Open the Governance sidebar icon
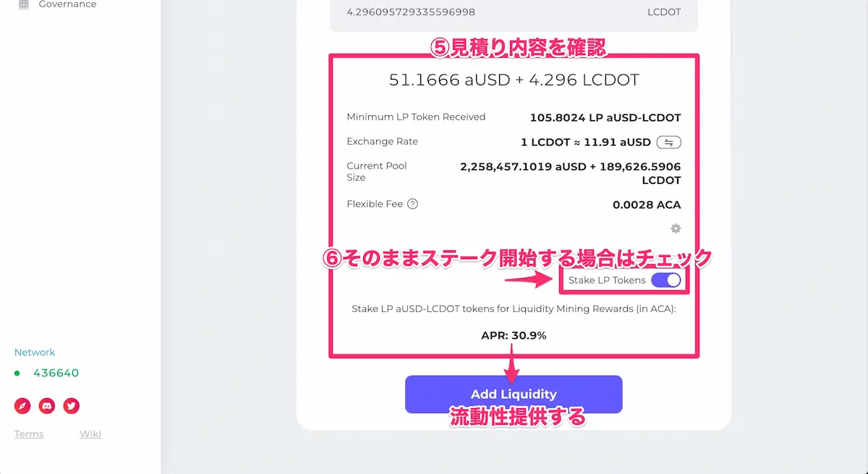 pos(24,4)
